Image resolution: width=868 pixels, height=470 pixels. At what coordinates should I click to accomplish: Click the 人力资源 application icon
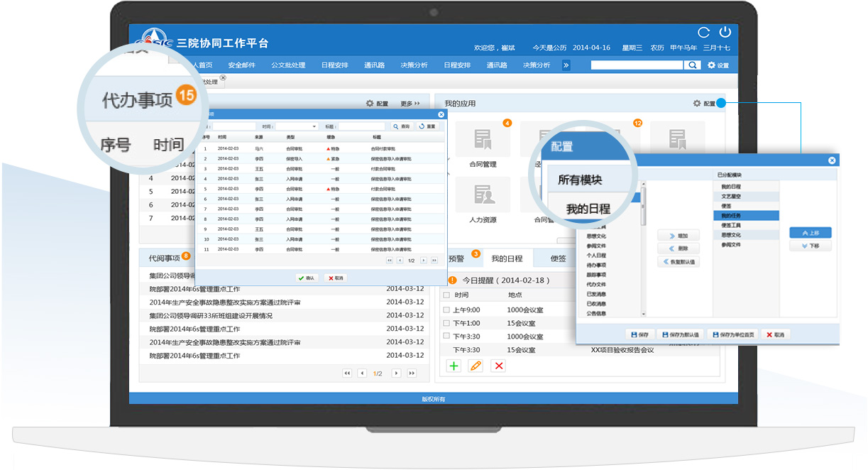[x=483, y=194]
